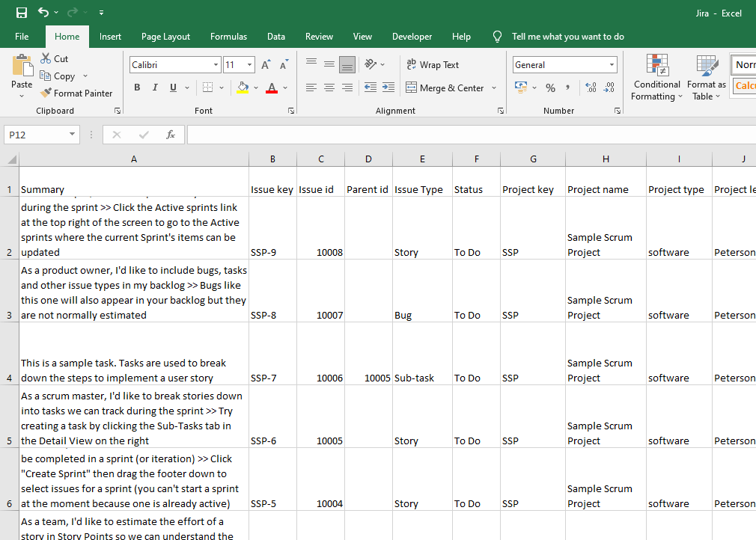Go to the Review tab
Viewport: 756px width, 540px height.
(x=319, y=37)
